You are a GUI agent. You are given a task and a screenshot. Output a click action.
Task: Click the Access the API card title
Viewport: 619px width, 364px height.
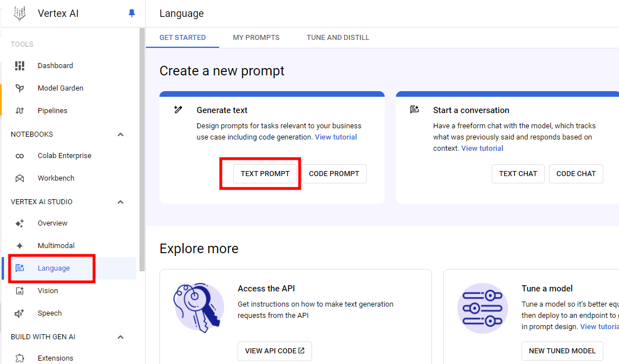pyautogui.click(x=266, y=289)
